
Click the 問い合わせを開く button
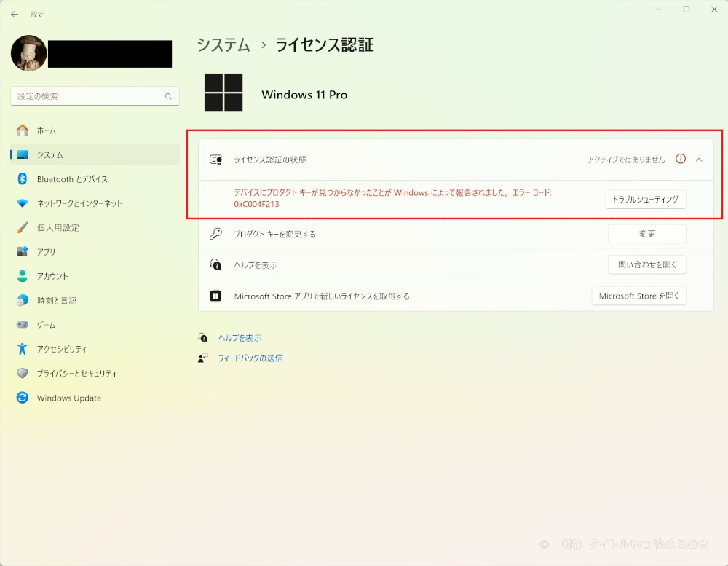coord(646,264)
